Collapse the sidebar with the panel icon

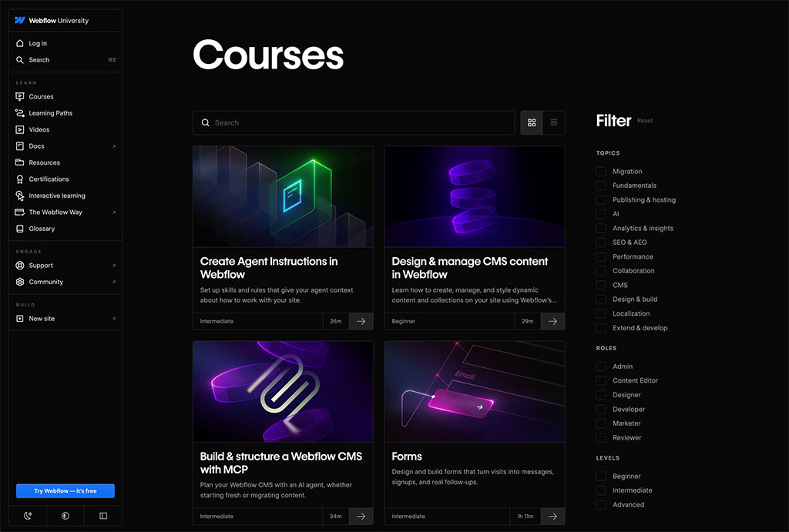coord(103,516)
